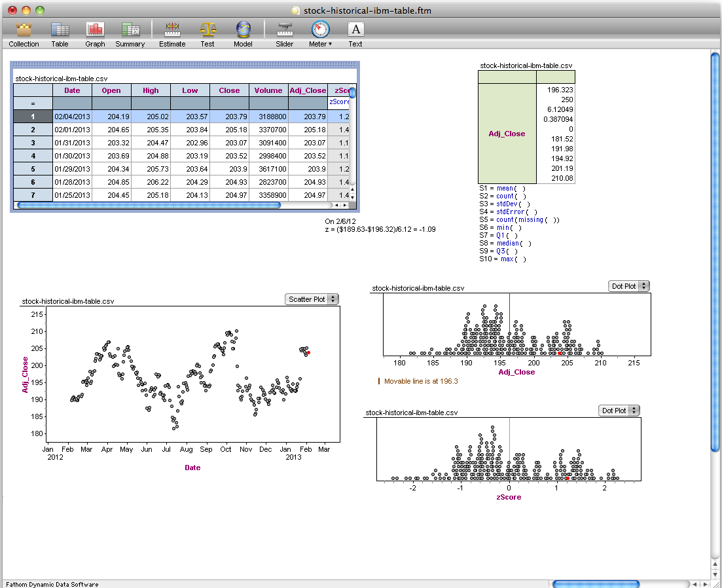This screenshot has height=588, width=722.
Task: Open the Scatter Plot graph type dropdown
Action: (x=312, y=299)
